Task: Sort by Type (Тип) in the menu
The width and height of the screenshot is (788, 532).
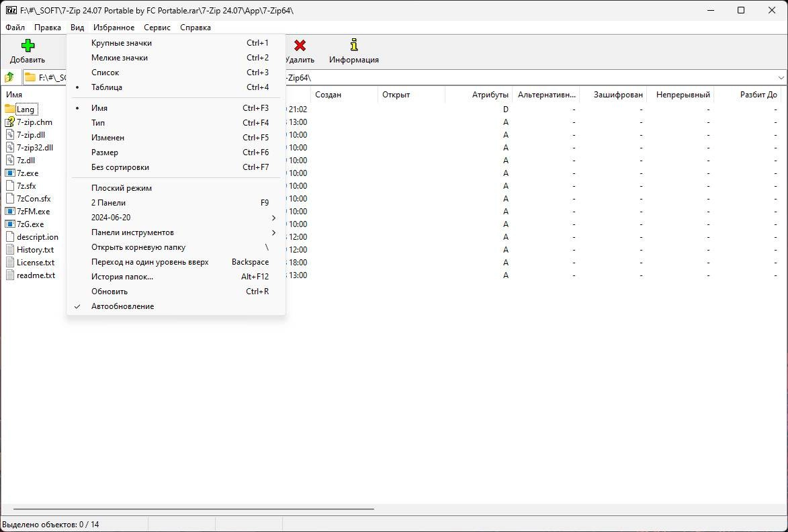Action: coord(176,122)
